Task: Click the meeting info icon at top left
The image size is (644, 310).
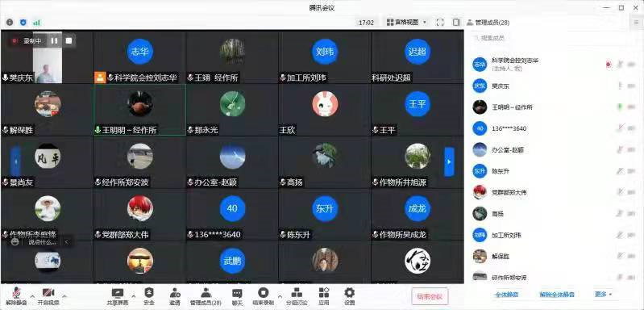Action: tap(10, 23)
